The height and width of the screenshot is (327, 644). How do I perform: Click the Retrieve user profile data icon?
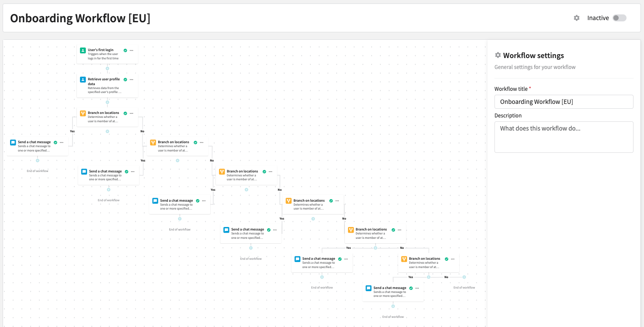pos(83,80)
